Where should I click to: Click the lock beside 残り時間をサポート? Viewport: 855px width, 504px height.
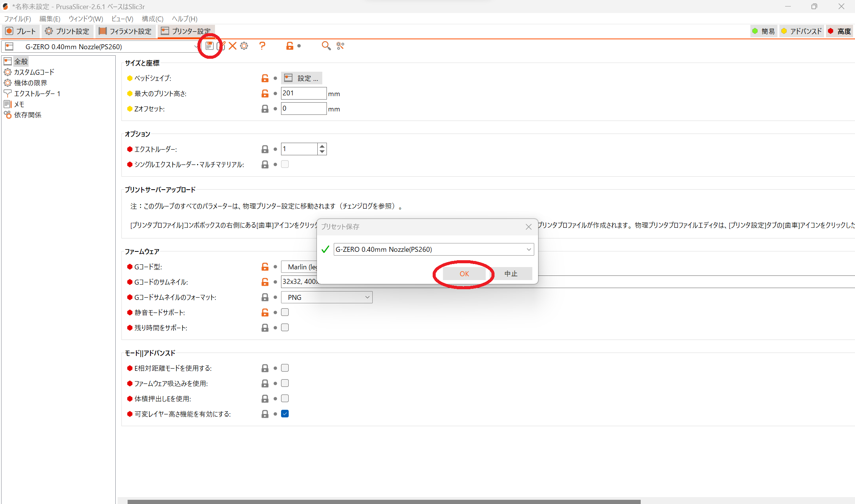point(265,328)
